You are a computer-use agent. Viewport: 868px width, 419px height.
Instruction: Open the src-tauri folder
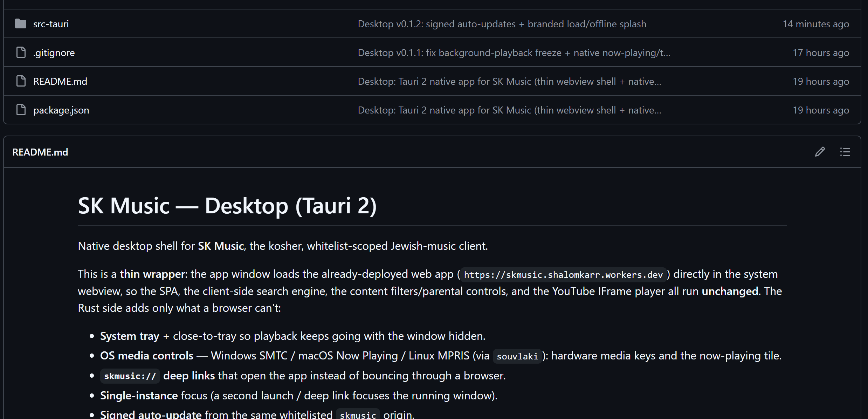tap(51, 24)
